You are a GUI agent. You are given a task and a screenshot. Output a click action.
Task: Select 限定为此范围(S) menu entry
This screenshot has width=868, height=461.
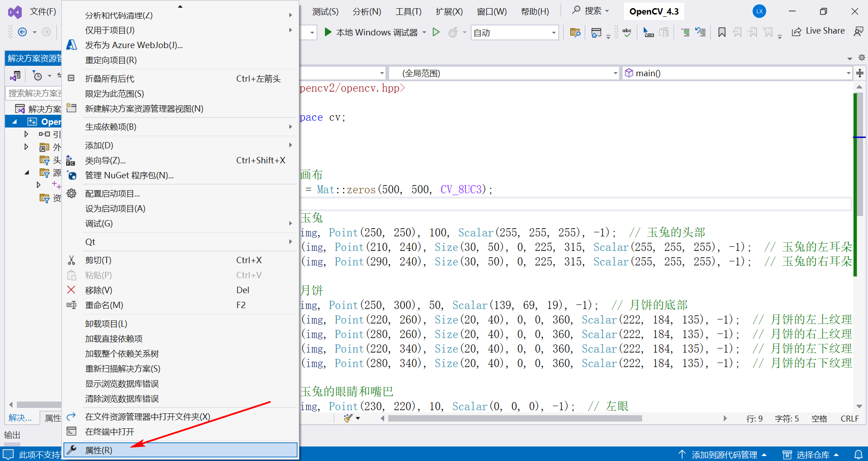(x=180, y=93)
